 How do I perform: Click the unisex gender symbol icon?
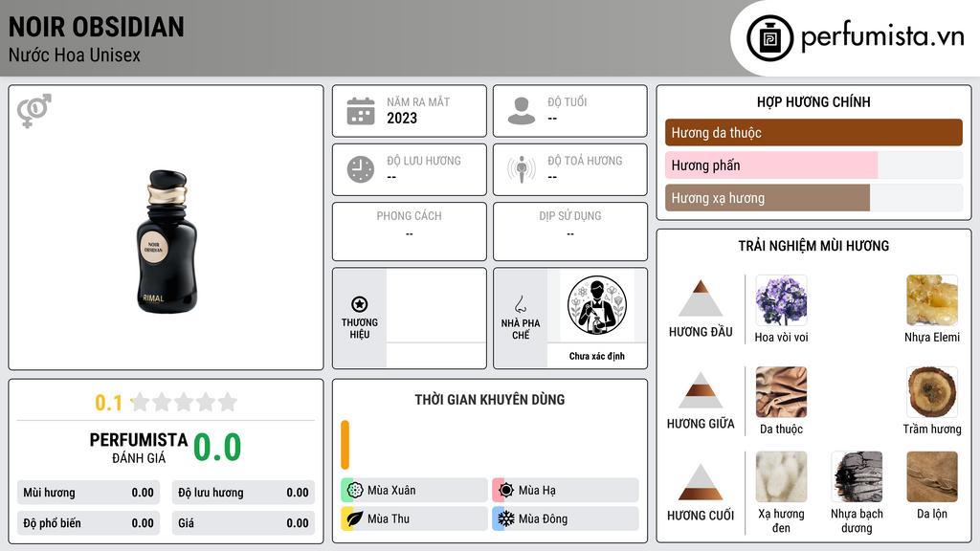[34, 111]
